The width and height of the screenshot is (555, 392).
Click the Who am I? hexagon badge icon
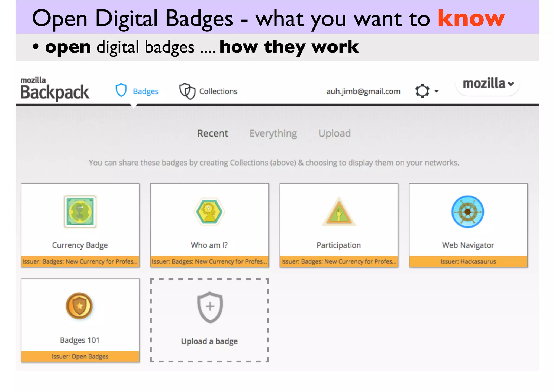point(209,212)
